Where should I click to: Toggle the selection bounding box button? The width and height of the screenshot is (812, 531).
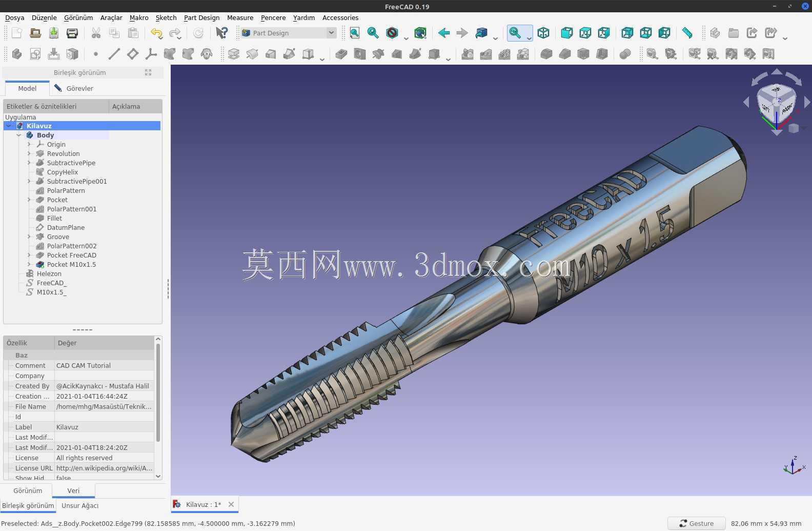[420, 33]
